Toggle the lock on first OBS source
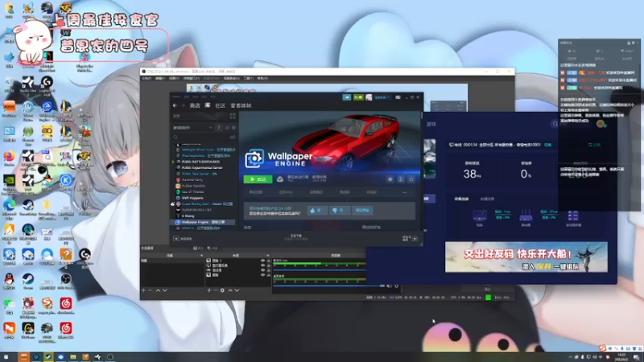This screenshot has height=362, width=644. (269, 260)
